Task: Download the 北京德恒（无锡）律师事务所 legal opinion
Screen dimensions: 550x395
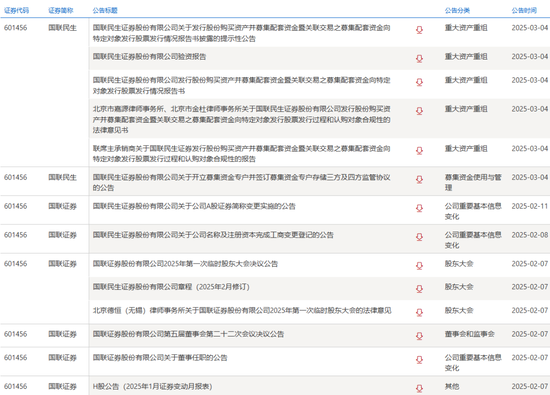Action: [419, 312]
